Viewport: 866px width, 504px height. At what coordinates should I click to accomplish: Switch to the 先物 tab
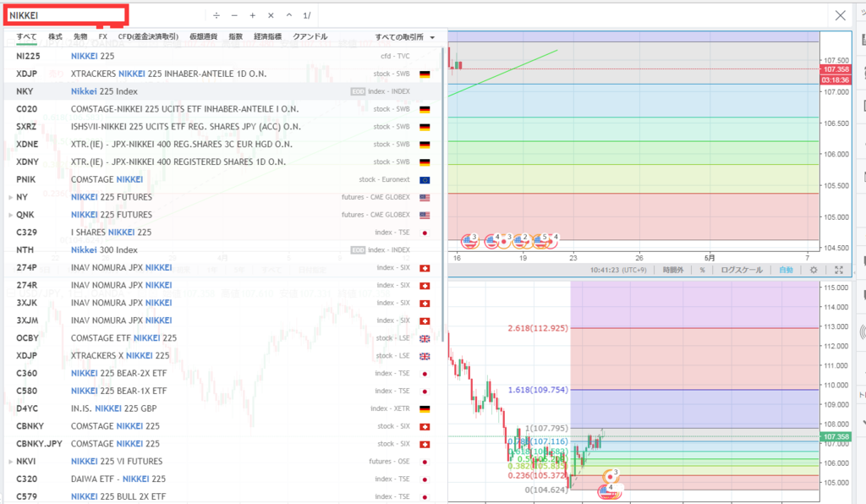coord(80,37)
